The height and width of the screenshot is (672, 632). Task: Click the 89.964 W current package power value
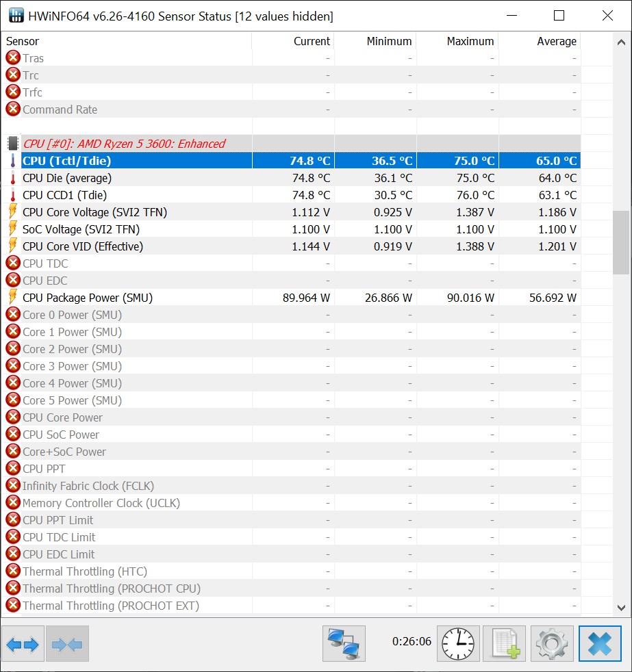click(x=306, y=298)
